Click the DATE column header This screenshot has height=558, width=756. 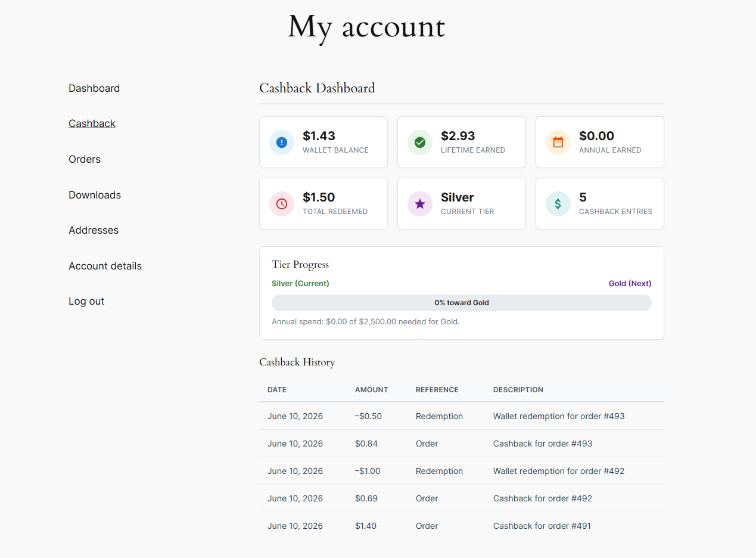click(x=277, y=390)
